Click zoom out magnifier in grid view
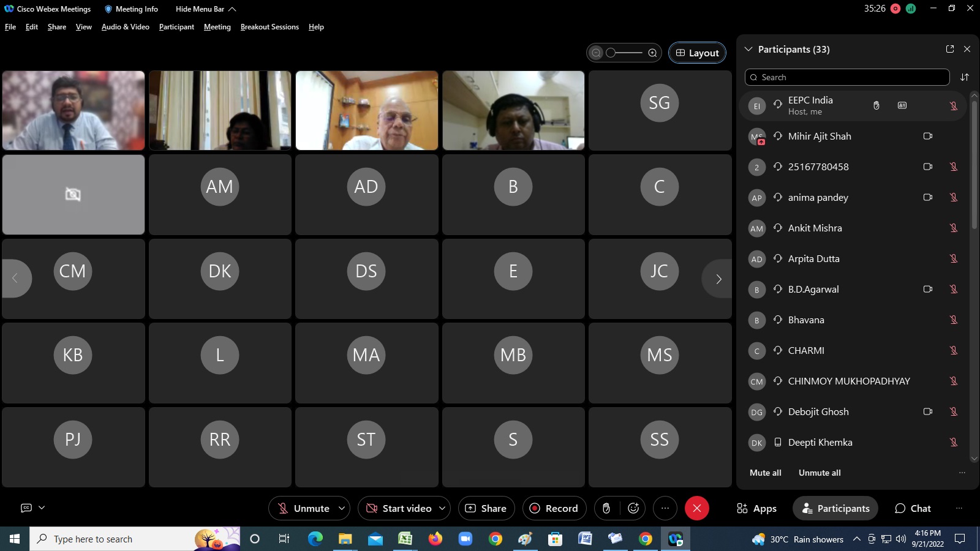The height and width of the screenshot is (551, 980). tap(596, 53)
